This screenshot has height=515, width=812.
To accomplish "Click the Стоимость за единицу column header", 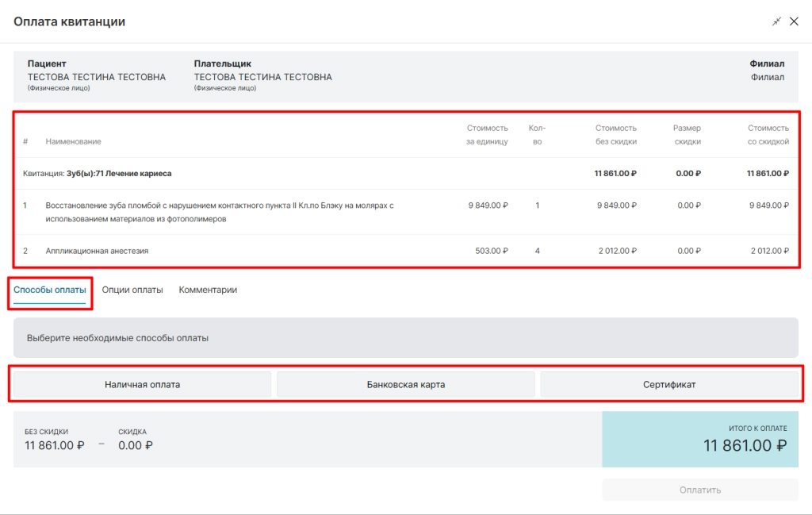I will click(x=487, y=135).
